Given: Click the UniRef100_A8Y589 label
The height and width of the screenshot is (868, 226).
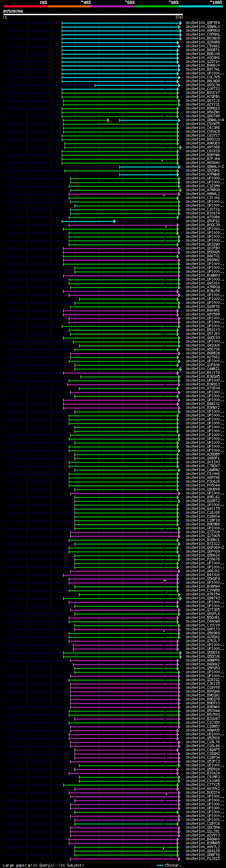Looking at the screenshot, I should pos(203,315).
